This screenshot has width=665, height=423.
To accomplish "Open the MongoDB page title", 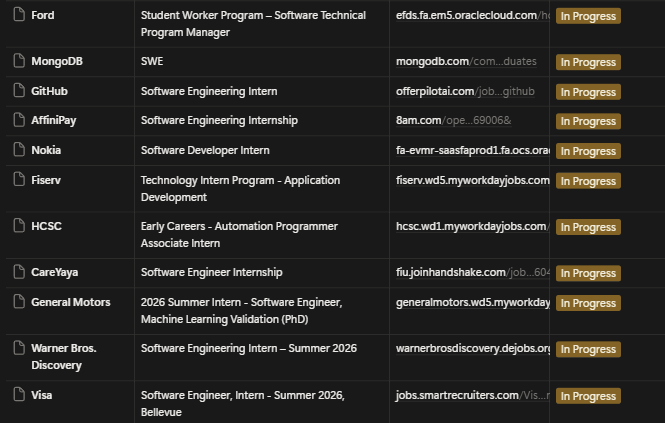I will [x=57, y=62].
